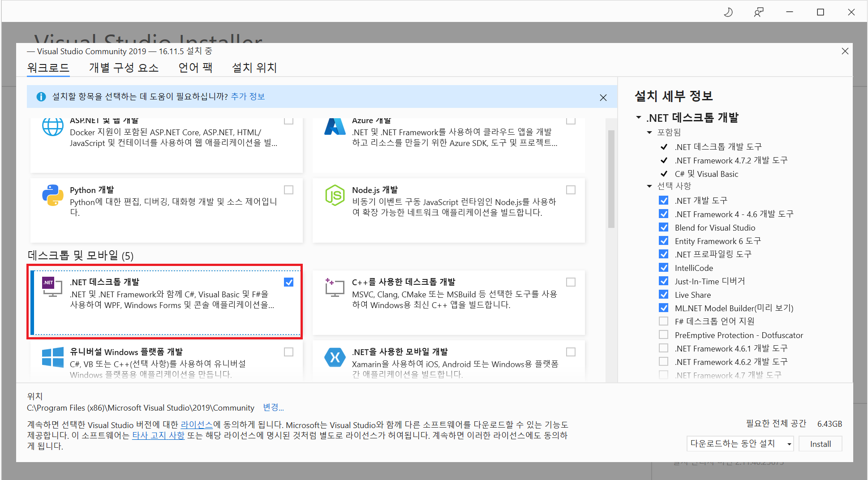
Task: Uncheck Blend for Visual Studio option
Action: pyautogui.click(x=664, y=227)
